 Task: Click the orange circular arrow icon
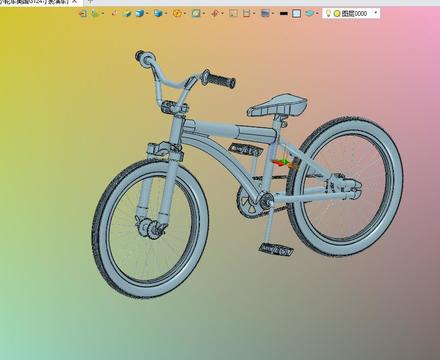coord(177,13)
